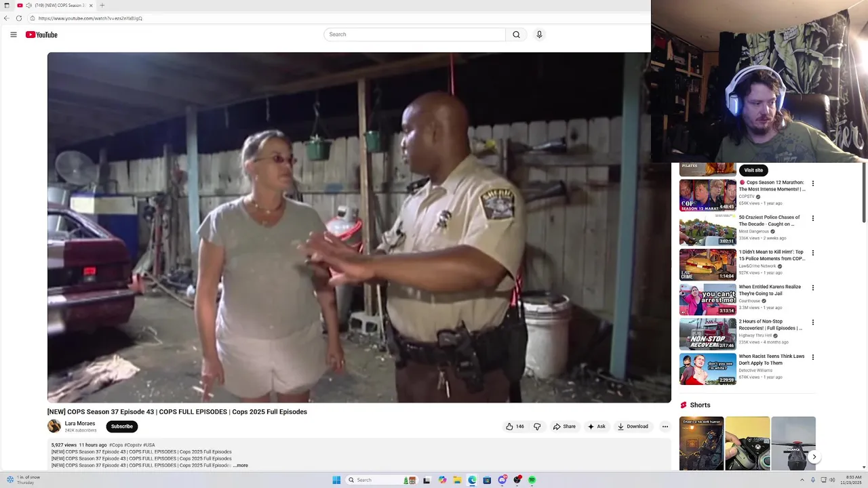Open weather widget showing snow
The width and height of the screenshot is (868, 488).
pyautogui.click(x=23, y=480)
